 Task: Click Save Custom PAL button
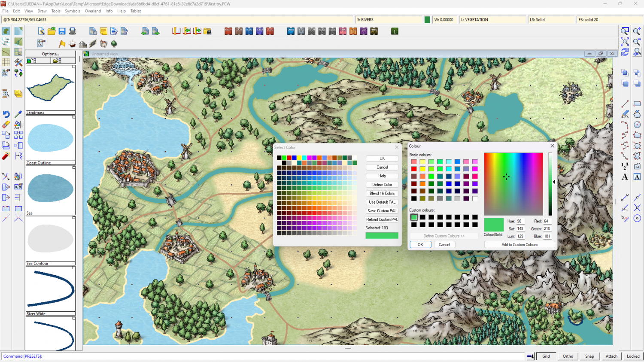tap(382, 211)
